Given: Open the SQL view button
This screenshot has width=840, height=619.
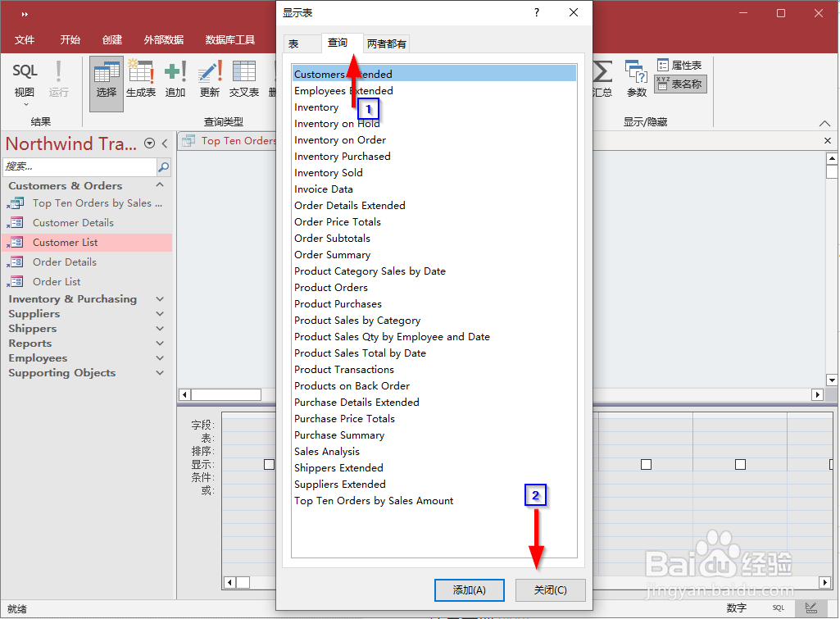Looking at the screenshot, I should [25, 80].
